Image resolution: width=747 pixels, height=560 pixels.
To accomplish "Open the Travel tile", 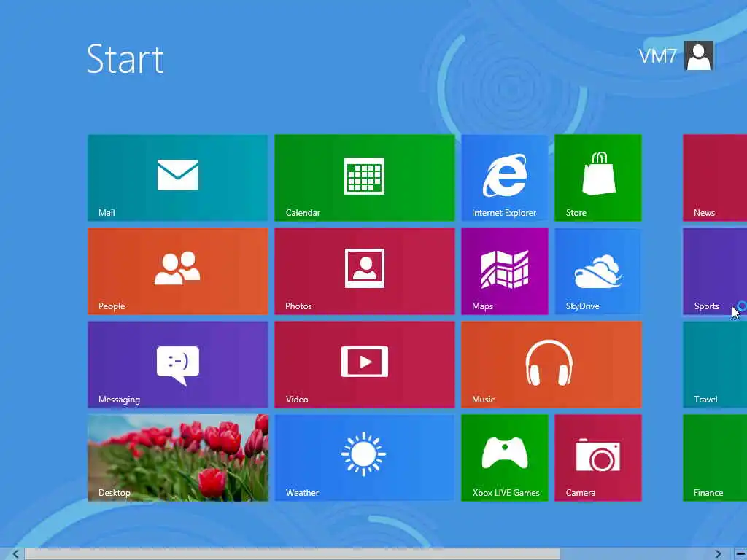I will pyautogui.click(x=715, y=365).
